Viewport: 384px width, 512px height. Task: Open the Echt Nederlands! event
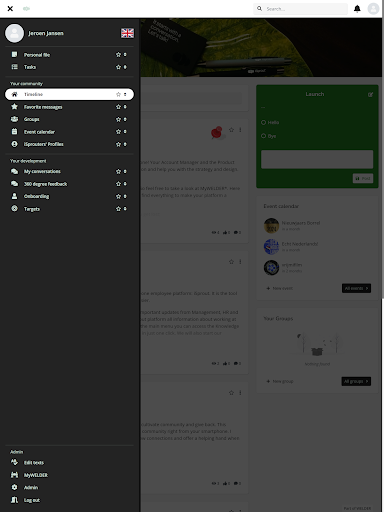tap(300, 244)
